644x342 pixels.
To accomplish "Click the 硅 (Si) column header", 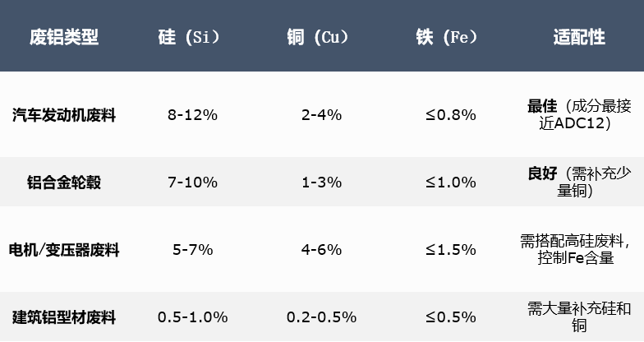I will click(x=191, y=37).
